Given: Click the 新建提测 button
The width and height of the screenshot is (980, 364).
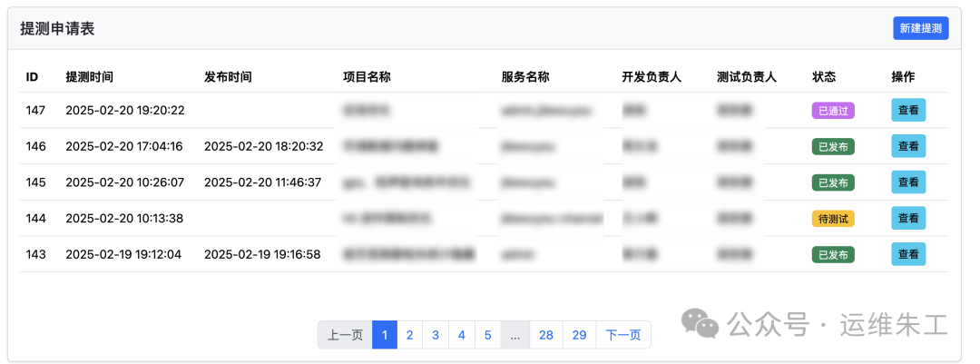Looking at the screenshot, I should pos(920,28).
